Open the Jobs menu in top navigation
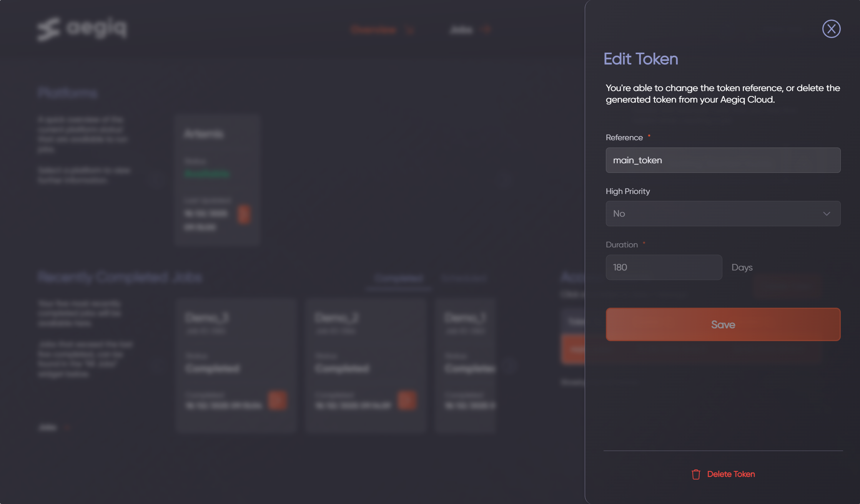860x504 pixels. coord(461,30)
